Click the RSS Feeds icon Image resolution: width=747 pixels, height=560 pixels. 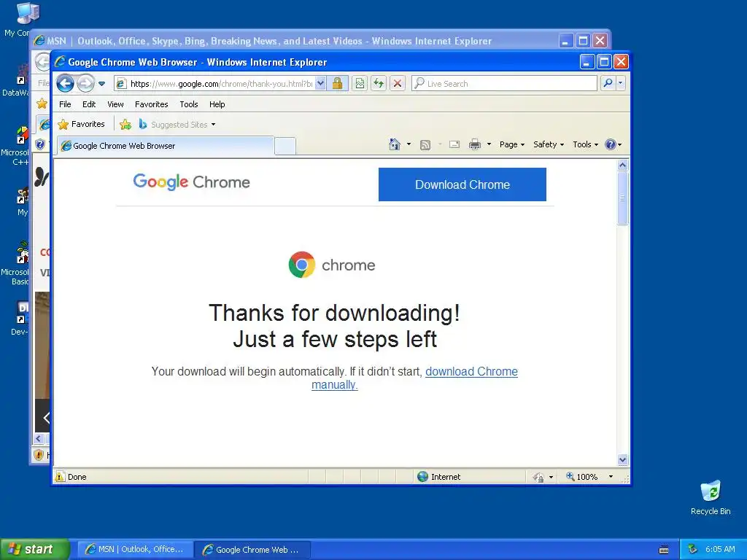click(425, 145)
